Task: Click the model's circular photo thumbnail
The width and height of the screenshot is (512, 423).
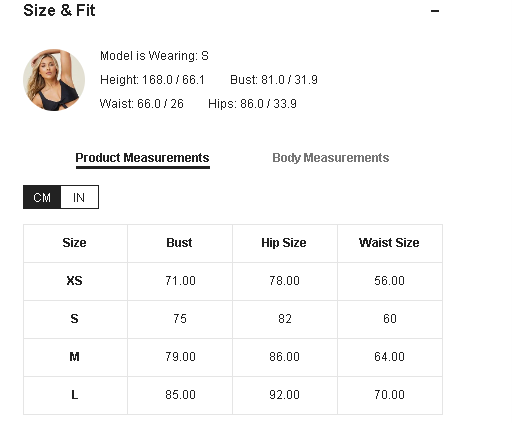Action: (54, 80)
